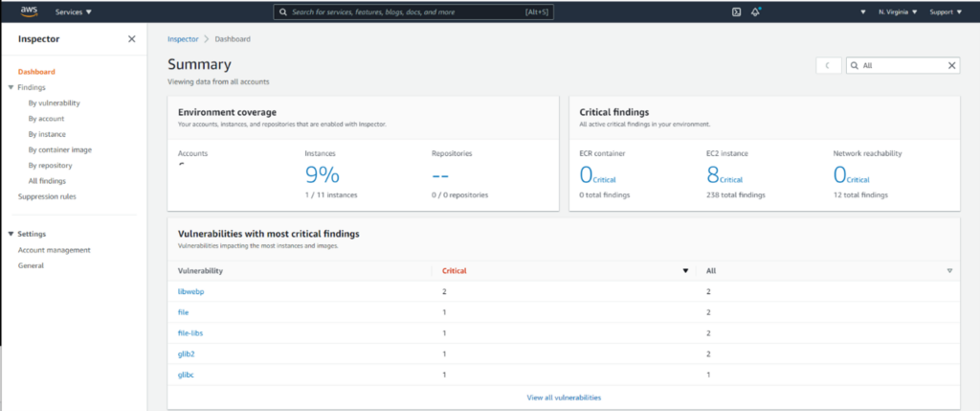Screen dimensions: 980x411
Task: Open the file vulnerability link
Action: (183, 312)
